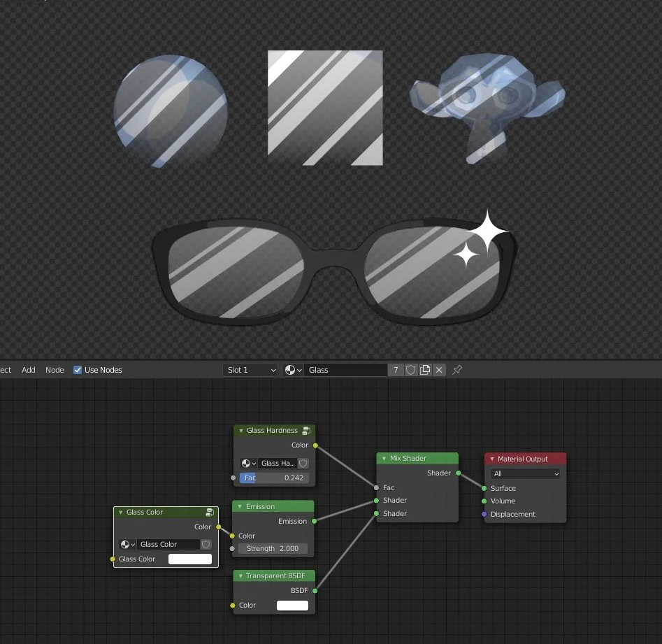Click the new material copy icon in header
The height and width of the screenshot is (644, 662).
tap(425, 370)
